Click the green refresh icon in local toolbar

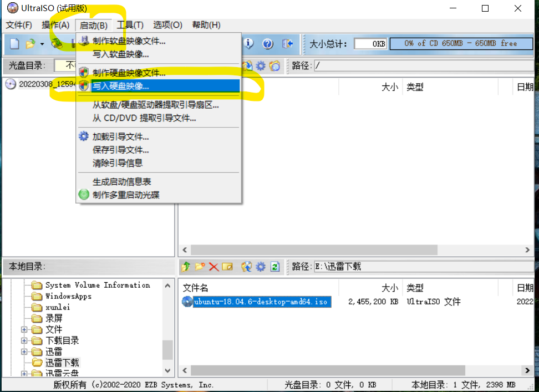275,267
